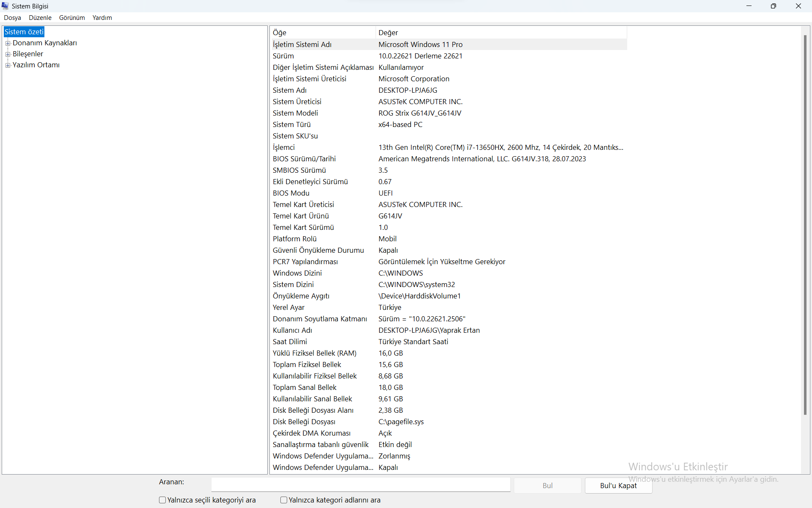Select the SMBIOS Sürümü row
Image resolution: width=812 pixels, height=508 pixels.
[x=449, y=170]
